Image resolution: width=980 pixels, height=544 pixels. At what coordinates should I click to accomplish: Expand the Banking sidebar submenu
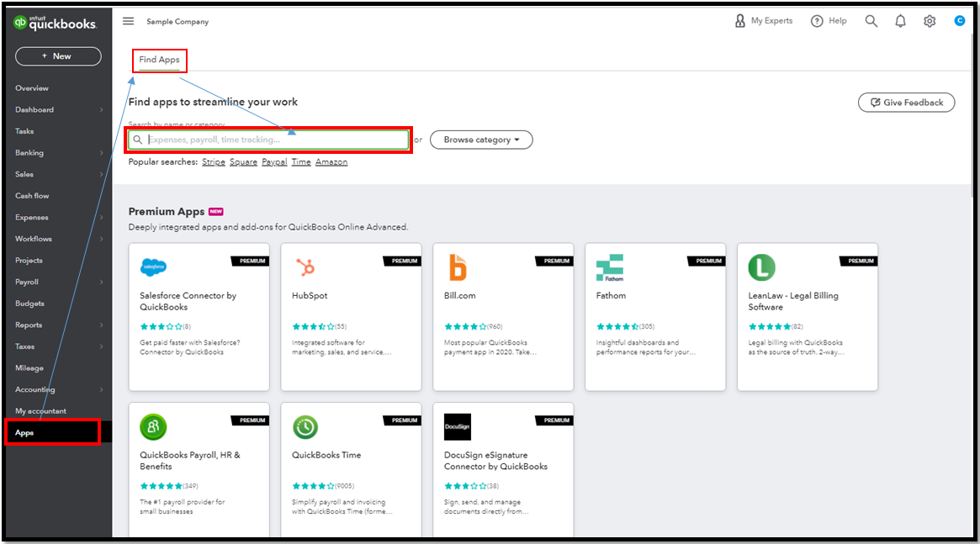tap(101, 153)
